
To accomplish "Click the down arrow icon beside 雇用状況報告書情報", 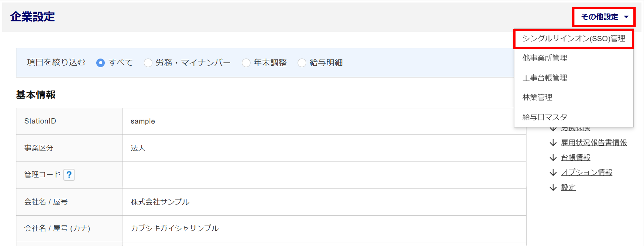I will coord(553,143).
